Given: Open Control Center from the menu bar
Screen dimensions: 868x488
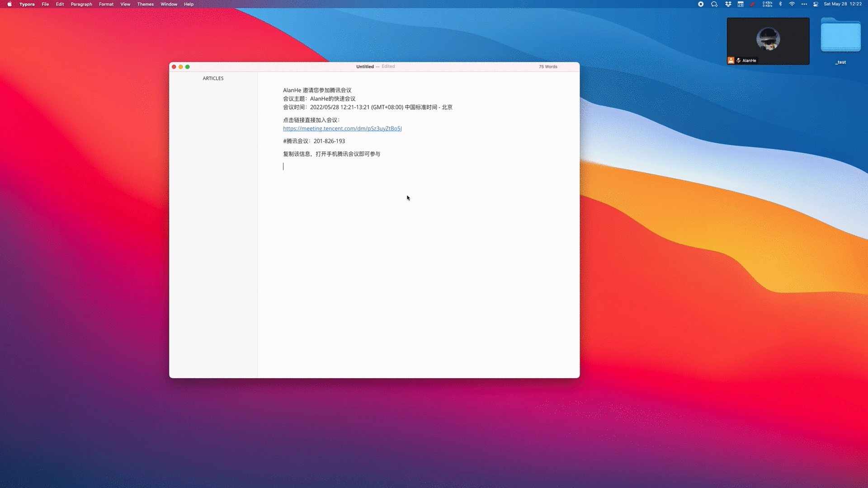Looking at the screenshot, I should tap(816, 4).
